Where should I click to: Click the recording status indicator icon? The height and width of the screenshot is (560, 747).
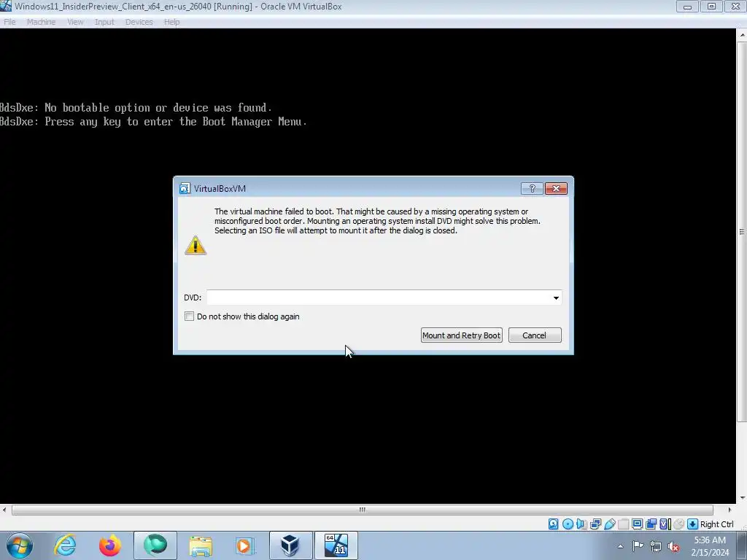pyautogui.click(x=651, y=524)
